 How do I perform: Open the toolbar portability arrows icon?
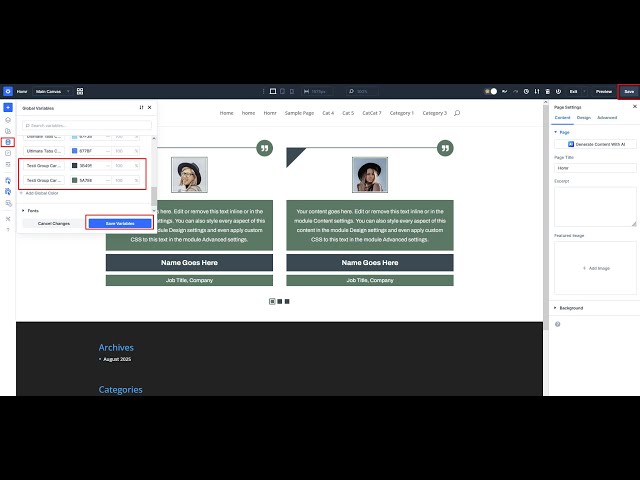tap(537, 91)
